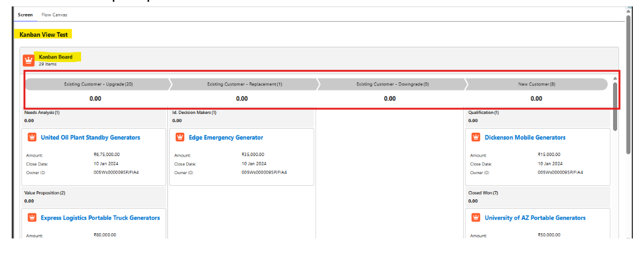The width and height of the screenshot is (644, 256).
Task: Select the Screen tab
Action: coord(25,15)
